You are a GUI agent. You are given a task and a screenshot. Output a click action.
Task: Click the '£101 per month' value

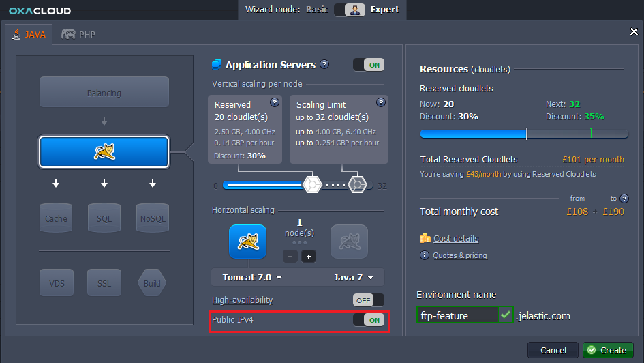pos(593,160)
